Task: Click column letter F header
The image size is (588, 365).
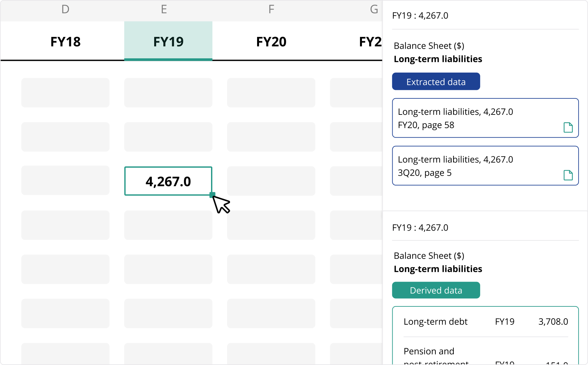Action: click(271, 9)
